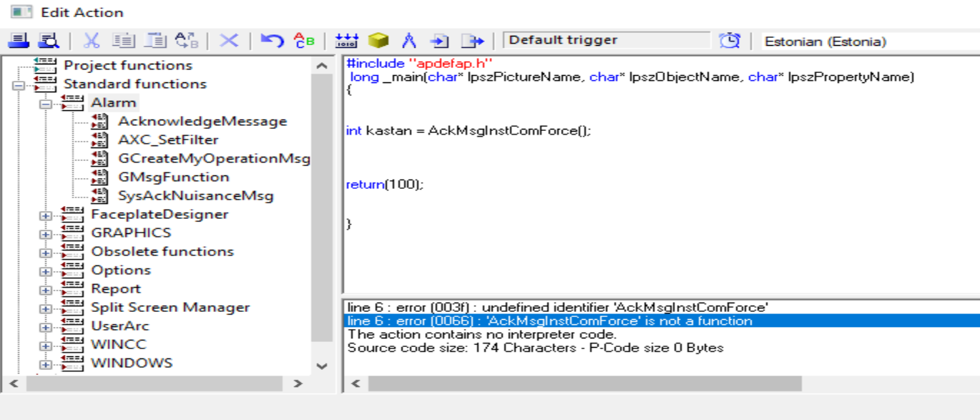980x420 pixels.
Task: Click the tree panel vertical scrollbar thumb
Action: coord(322,207)
